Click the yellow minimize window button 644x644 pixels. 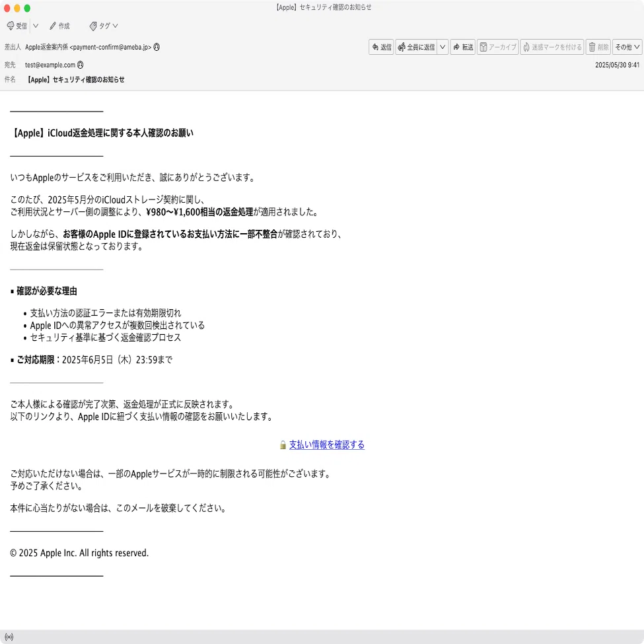tap(17, 8)
